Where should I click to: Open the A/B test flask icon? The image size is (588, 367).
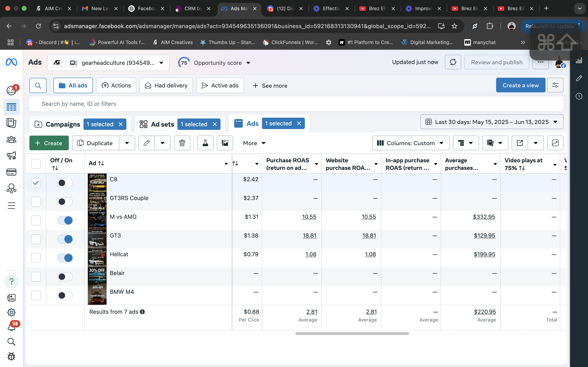coord(205,143)
